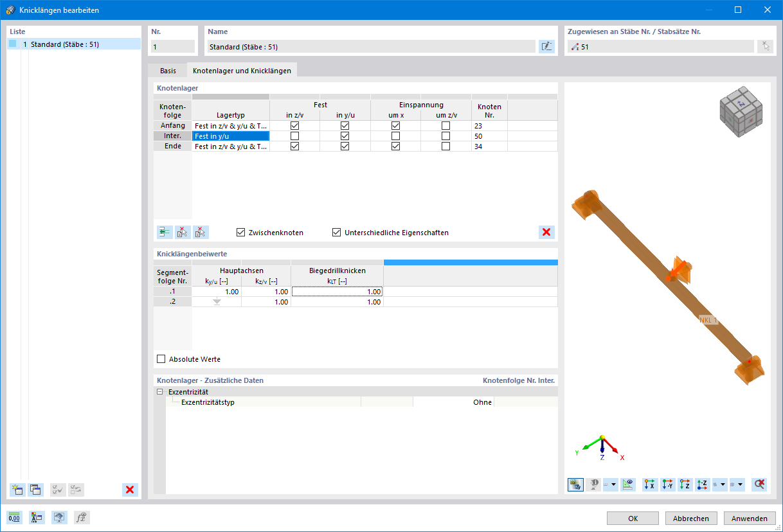Open the dashed-line options dropdown in the preview toolbar
Viewport: 783px width, 532px height.
click(x=611, y=484)
